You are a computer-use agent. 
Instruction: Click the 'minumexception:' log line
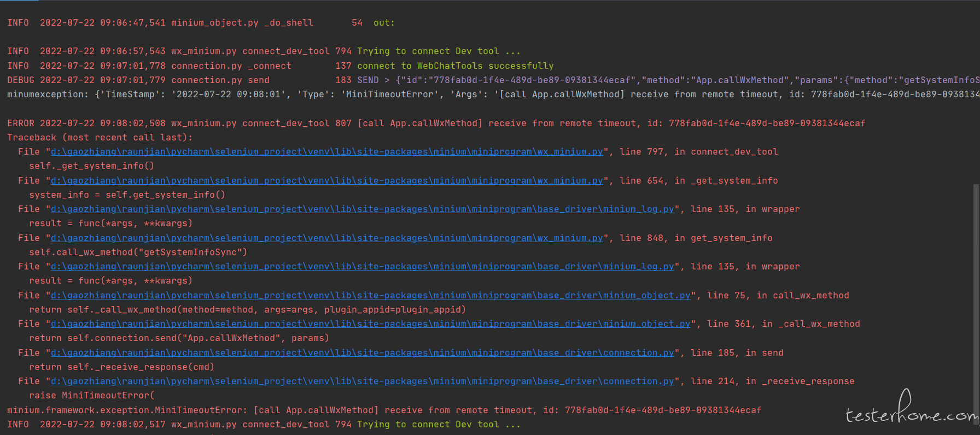(x=493, y=95)
